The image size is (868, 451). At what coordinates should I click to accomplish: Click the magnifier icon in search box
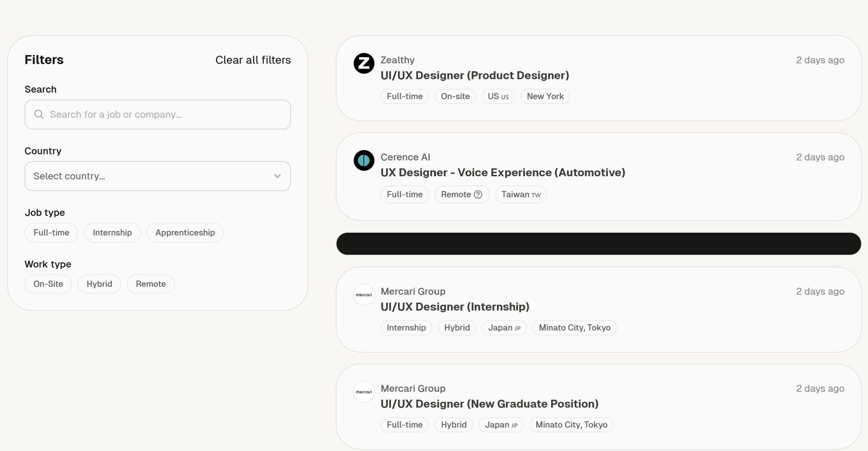coord(39,114)
